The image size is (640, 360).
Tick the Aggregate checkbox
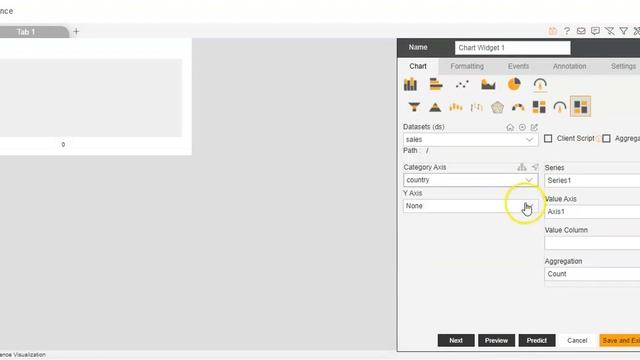point(607,139)
